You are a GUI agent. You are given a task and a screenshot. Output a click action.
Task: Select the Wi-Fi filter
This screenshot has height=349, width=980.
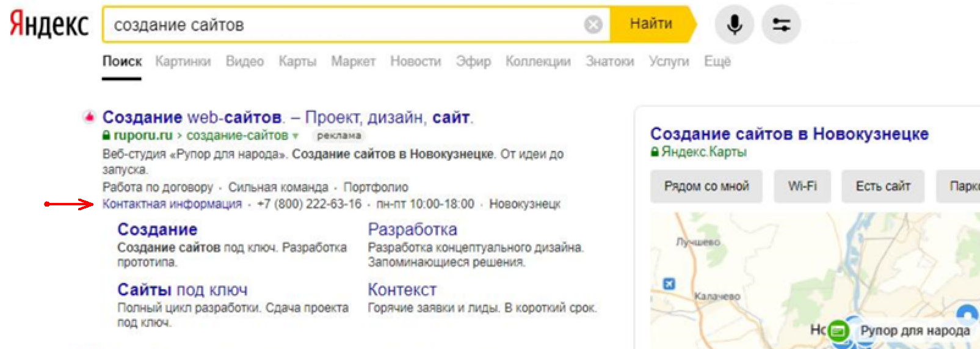coord(802,186)
